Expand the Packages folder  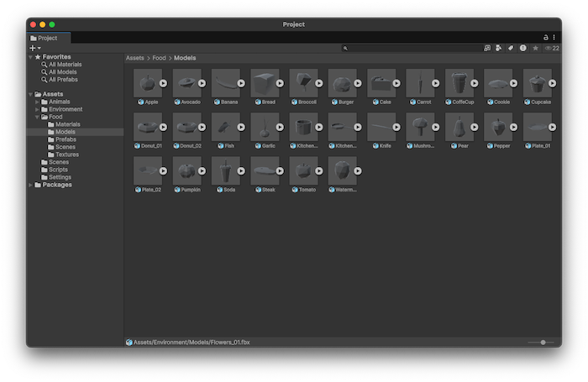(30, 185)
